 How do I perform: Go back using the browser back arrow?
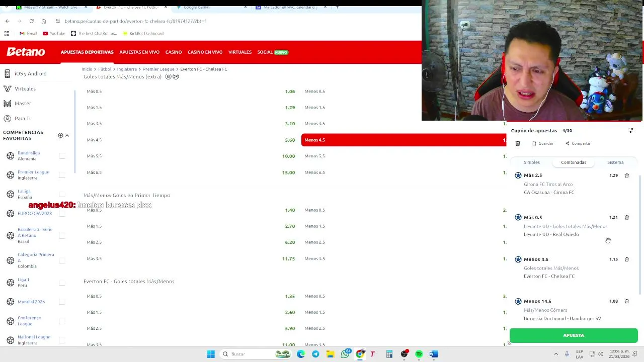tap(7, 21)
